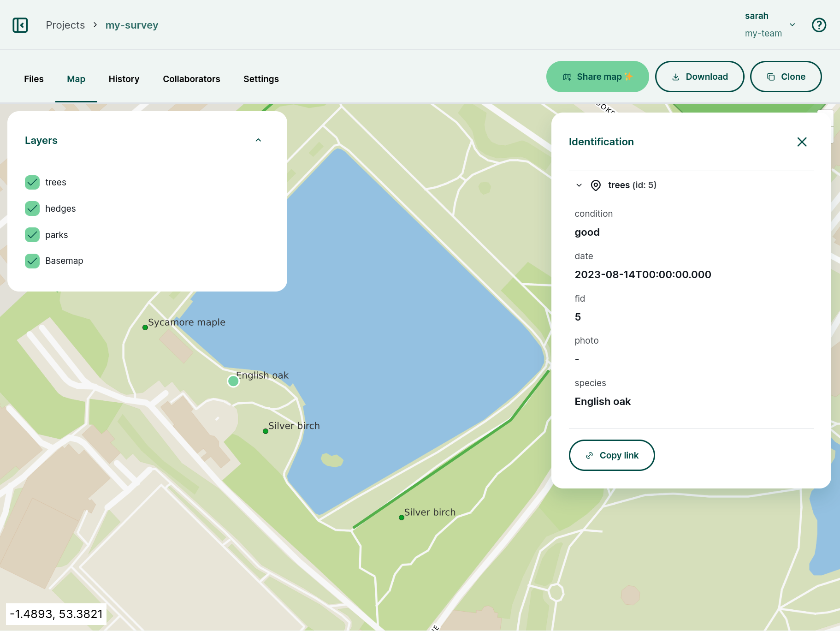Collapse the trees (id: 5) feature details
Screen dimensions: 840x631
point(579,185)
